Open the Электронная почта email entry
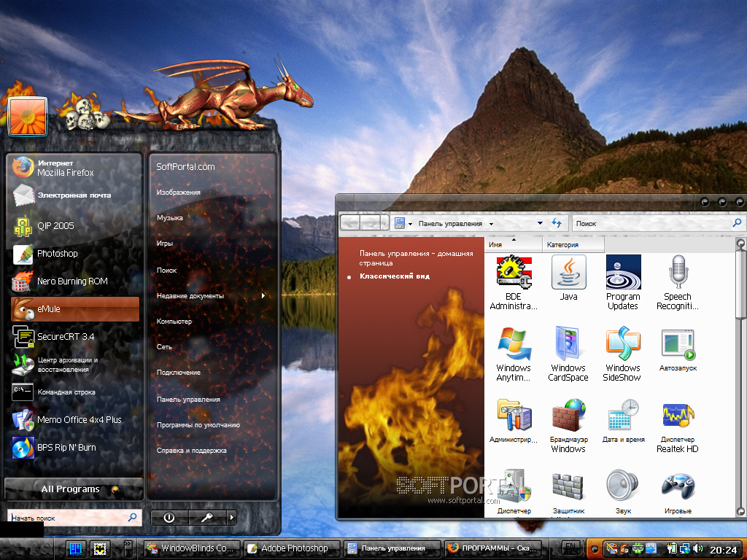Screen dimensions: 747x560 [x=74, y=195]
